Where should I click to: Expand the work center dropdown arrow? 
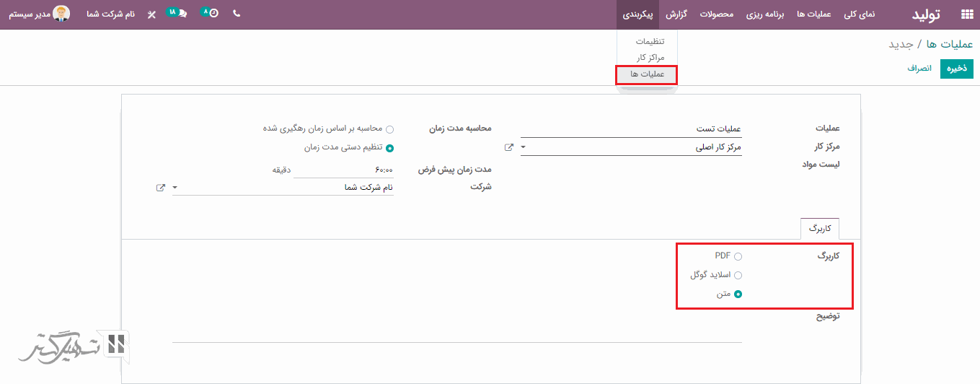coord(523,147)
